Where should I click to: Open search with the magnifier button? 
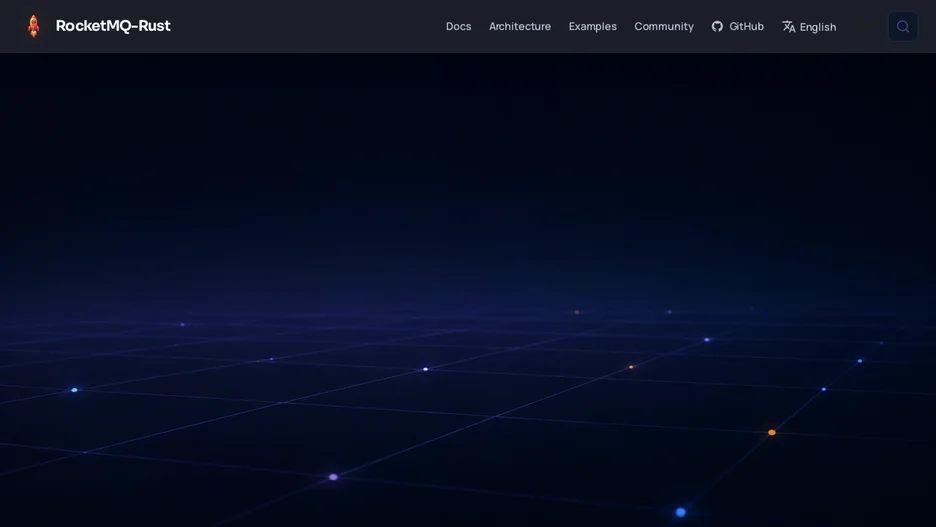coord(903,26)
